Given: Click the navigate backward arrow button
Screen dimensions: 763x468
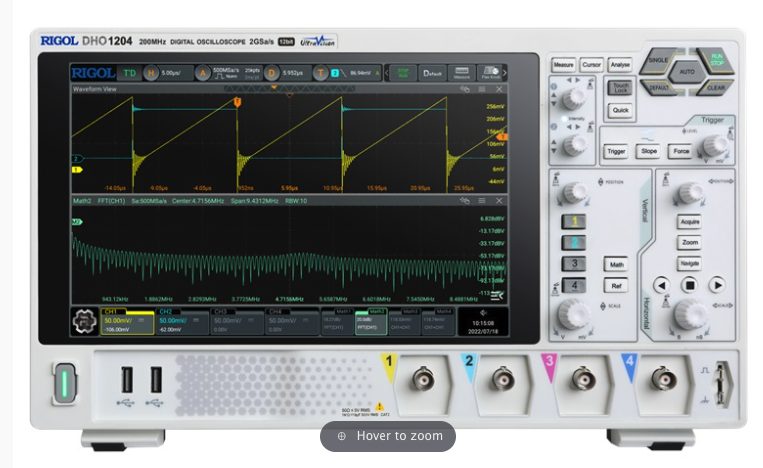Looking at the screenshot, I should [x=661, y=285].
